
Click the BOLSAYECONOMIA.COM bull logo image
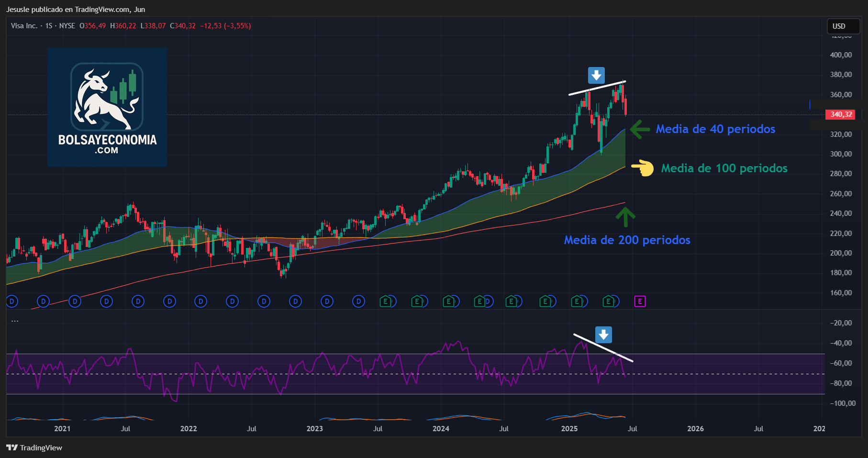107,107
